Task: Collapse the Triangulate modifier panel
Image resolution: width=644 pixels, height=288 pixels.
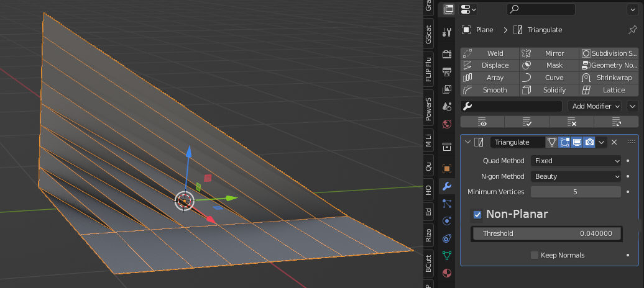Action: pos(467,142)
